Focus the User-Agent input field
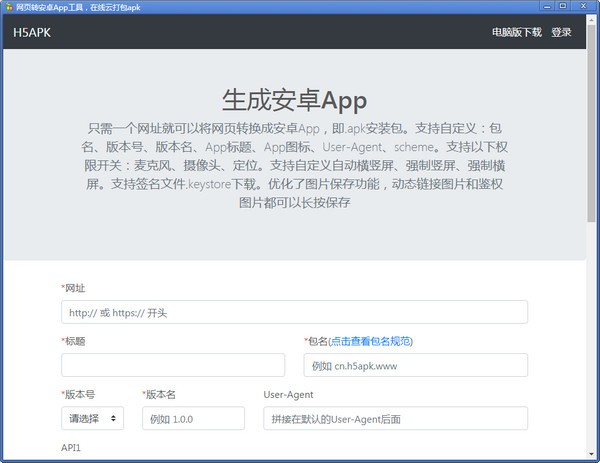 pos(395,418)
